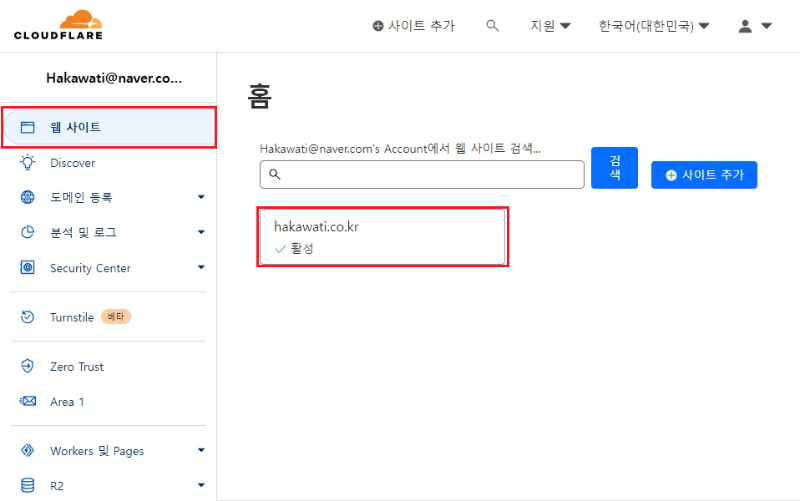Click the Workers 및 Pages diamond icon
The height and width of the screenshot is (501, 800).
pyautogui.click(x=28, y=450)
